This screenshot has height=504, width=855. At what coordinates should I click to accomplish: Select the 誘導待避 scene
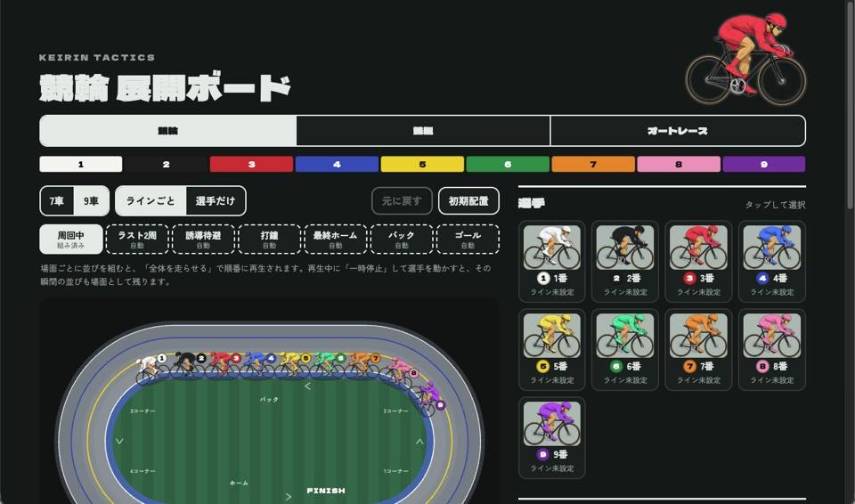click(203, 239)
